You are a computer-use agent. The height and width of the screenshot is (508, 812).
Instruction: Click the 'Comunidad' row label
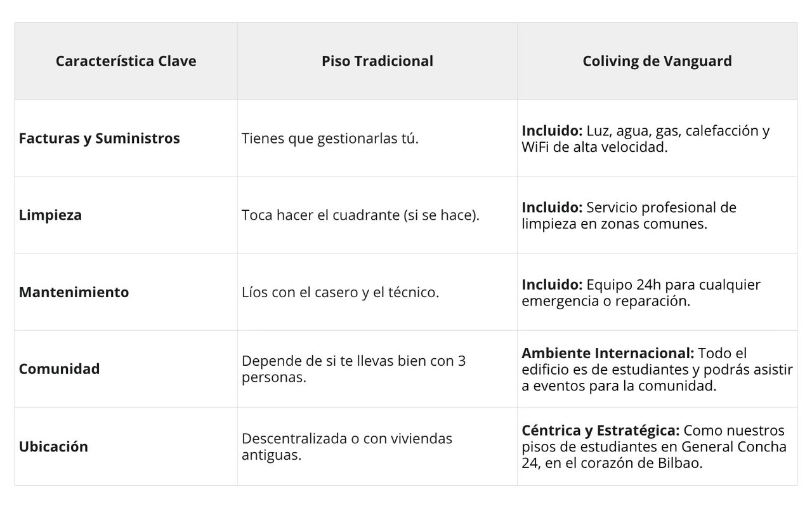click(59, 369)
